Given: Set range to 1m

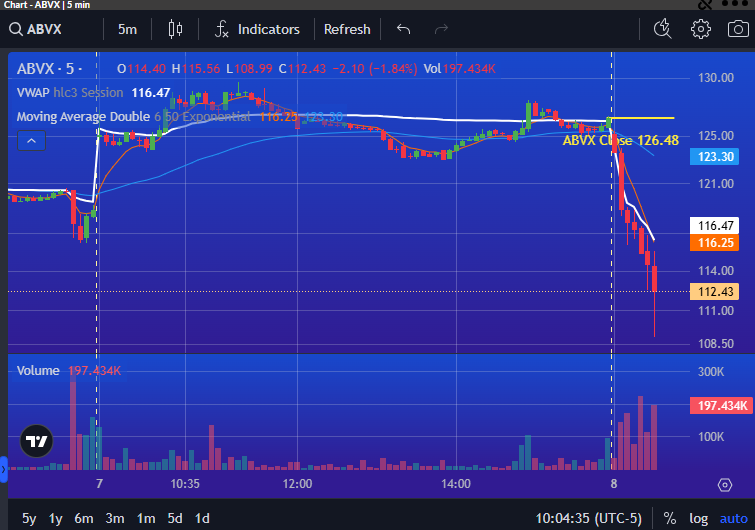Looking at the screenshot, I should click(146, 518).
